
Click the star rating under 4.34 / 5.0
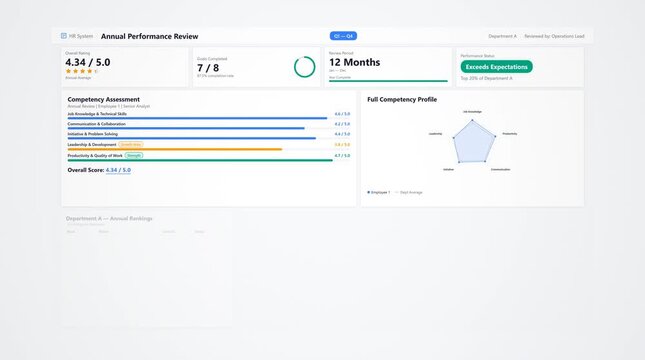coord(82,71)
